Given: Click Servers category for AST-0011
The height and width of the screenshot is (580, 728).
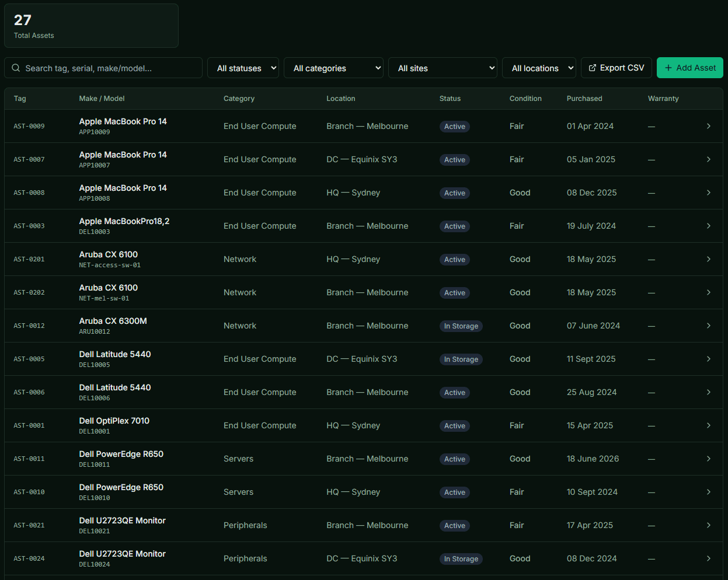Looking at the screenshot, I should [x=238, y=459].
